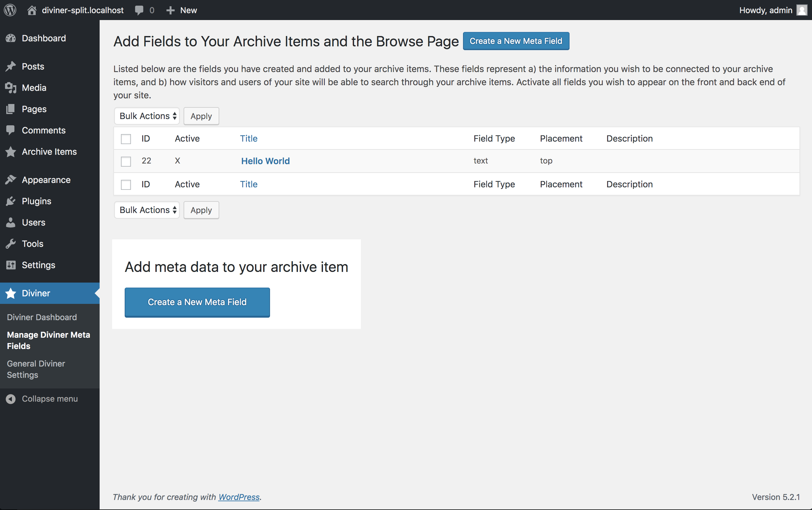Tick the select-all checkbox in table footer
Image resolution: width=812 pixels, height=510 pixels.
pyautogui.click(x=126, y=185)
